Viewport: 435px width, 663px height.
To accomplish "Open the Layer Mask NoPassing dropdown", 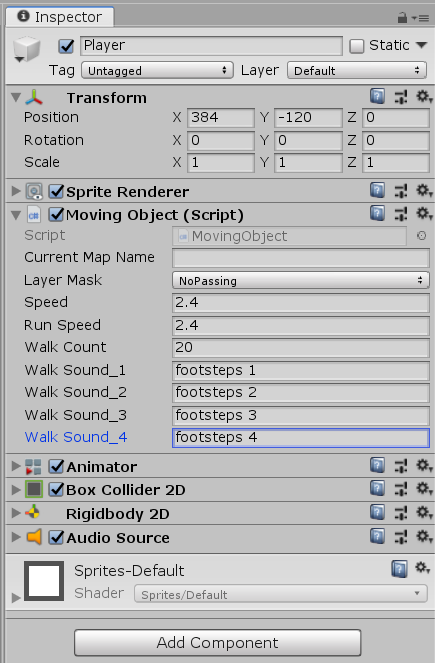I will 301,280.
